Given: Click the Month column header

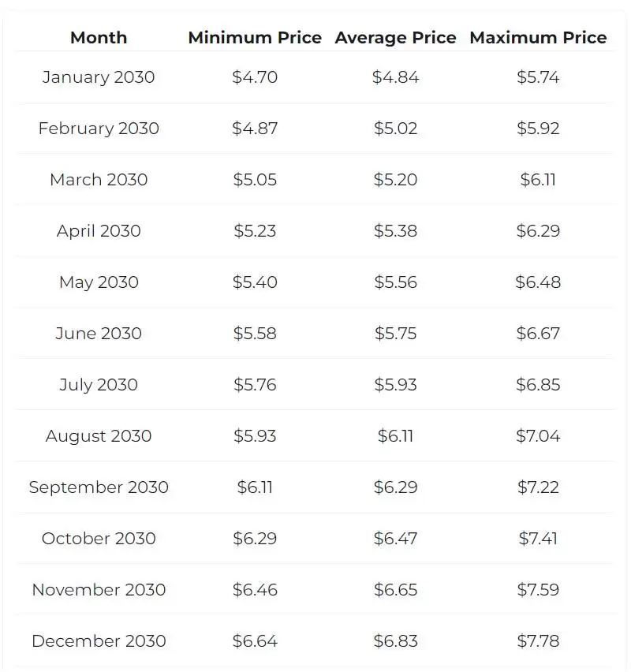Looking at the screenshot, I should [x=99, y=38].
